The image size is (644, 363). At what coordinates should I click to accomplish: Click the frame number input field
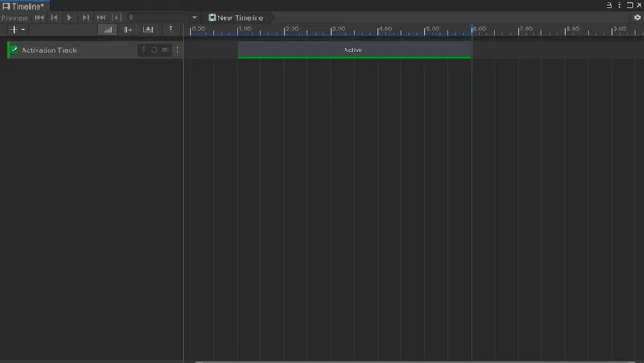[x=156, y=17]
